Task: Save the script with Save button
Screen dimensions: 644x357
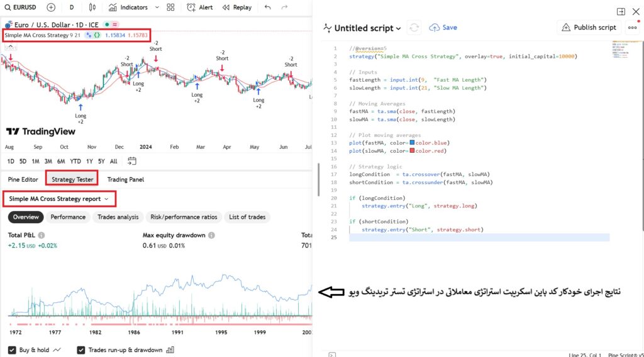Action: (443, 28)
